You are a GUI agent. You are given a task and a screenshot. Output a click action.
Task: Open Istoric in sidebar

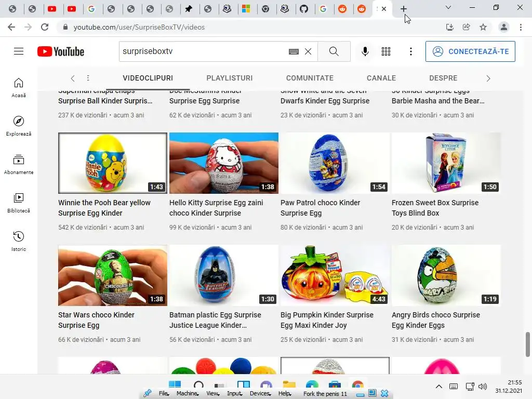(19, 241)
